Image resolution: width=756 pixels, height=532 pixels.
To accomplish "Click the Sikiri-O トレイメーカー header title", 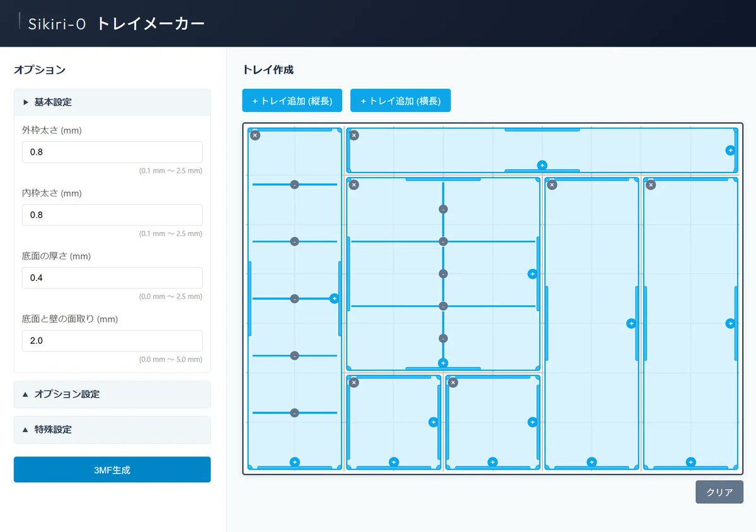I will 117,24.
